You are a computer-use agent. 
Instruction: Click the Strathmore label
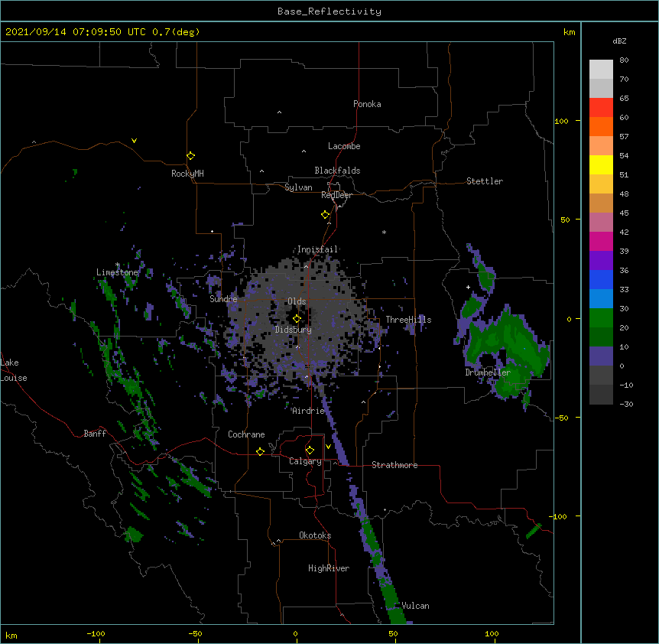pyautogui.click(x=394, y=465)
